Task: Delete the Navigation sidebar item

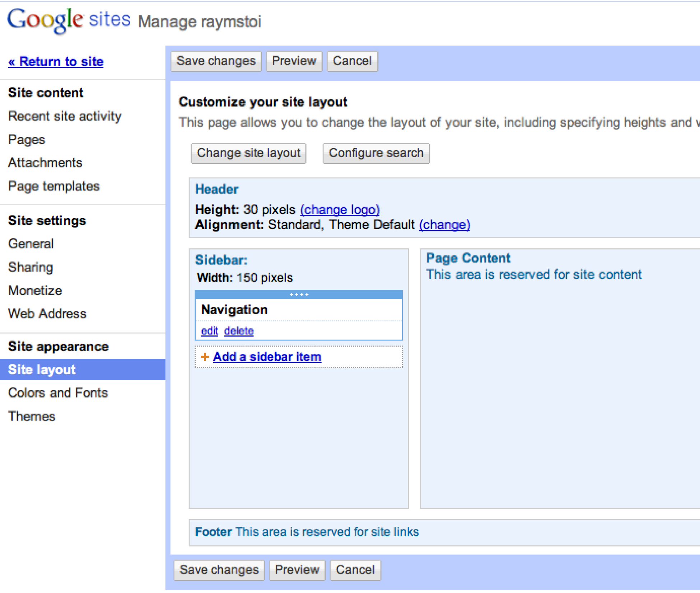Action: [239, 331]
